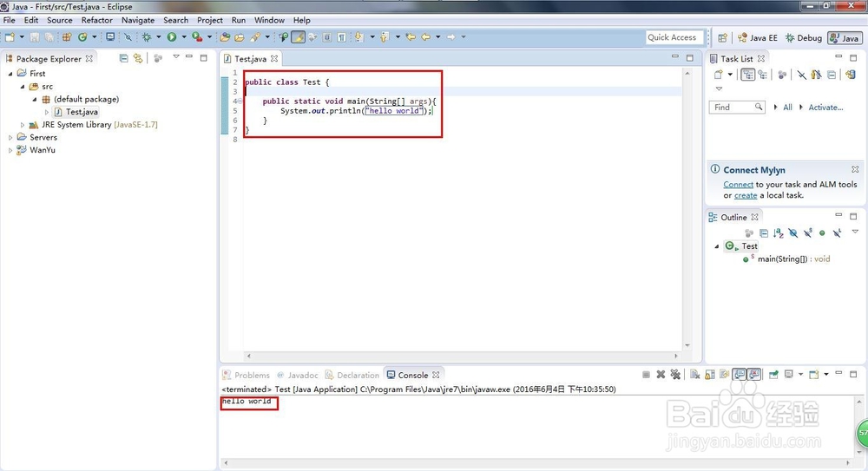The width and height of the screenshot is (868, 471).
Task: Click the Last Edit Location icon
Action: pyautogui.click(x=411, y=37)
